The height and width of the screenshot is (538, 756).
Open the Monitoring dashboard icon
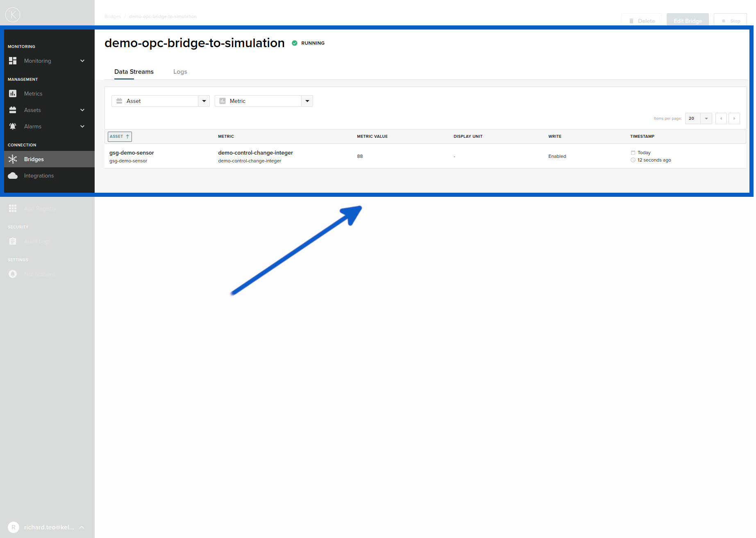point(13,61)
